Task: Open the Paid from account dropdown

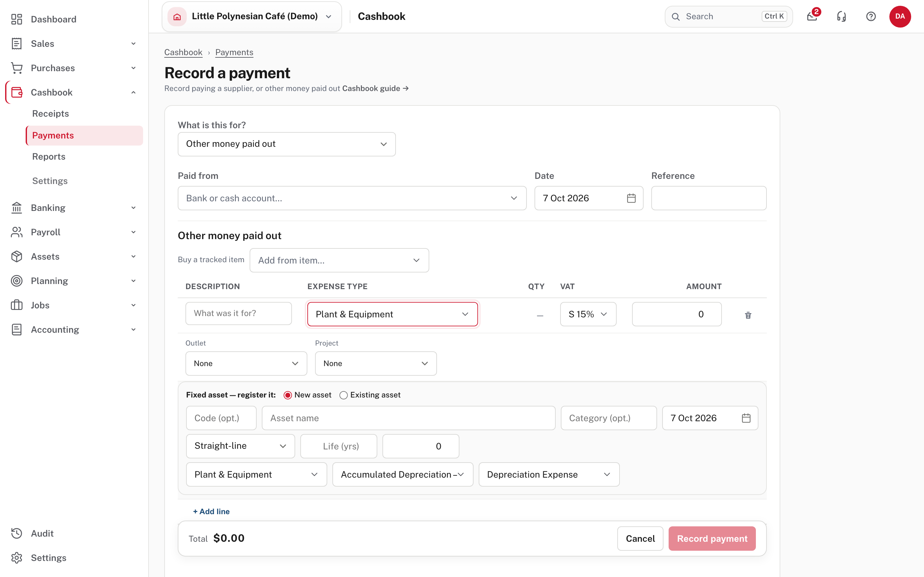Action: click(x=352, y=198)
